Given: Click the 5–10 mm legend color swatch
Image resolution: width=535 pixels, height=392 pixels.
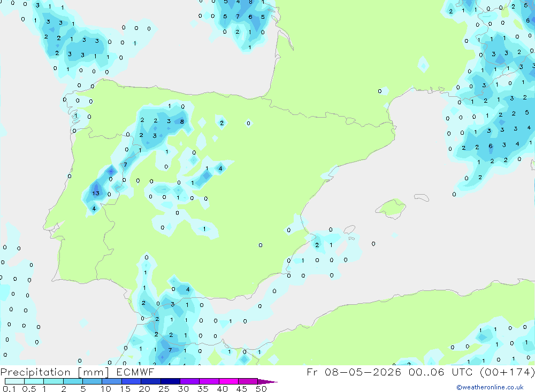Looking at the screenshot, I should [92, 381].
